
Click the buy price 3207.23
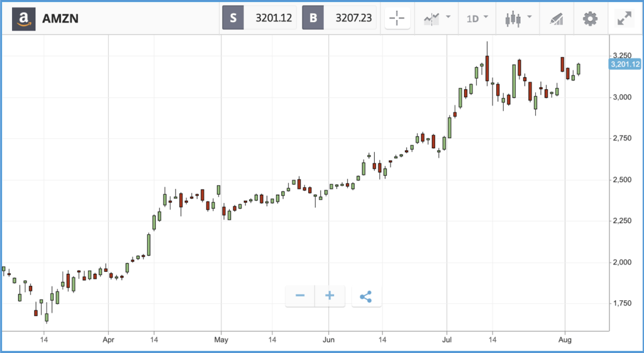pos(353,18)
